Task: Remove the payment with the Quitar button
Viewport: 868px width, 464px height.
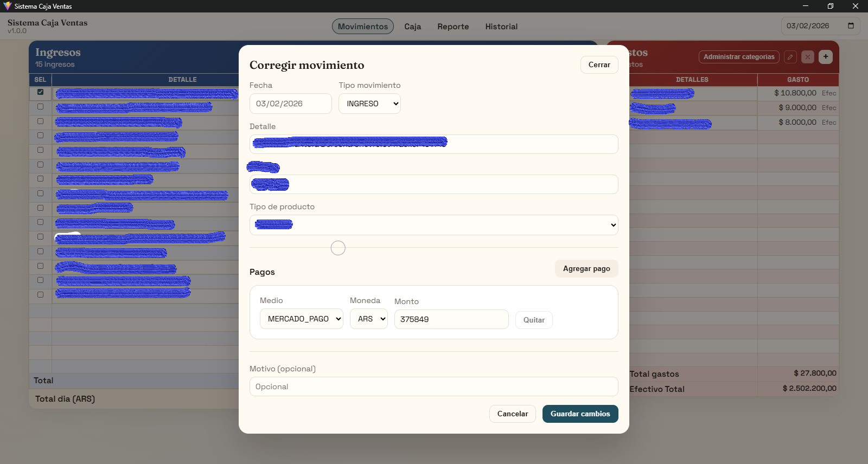Action: pos(534,320)
